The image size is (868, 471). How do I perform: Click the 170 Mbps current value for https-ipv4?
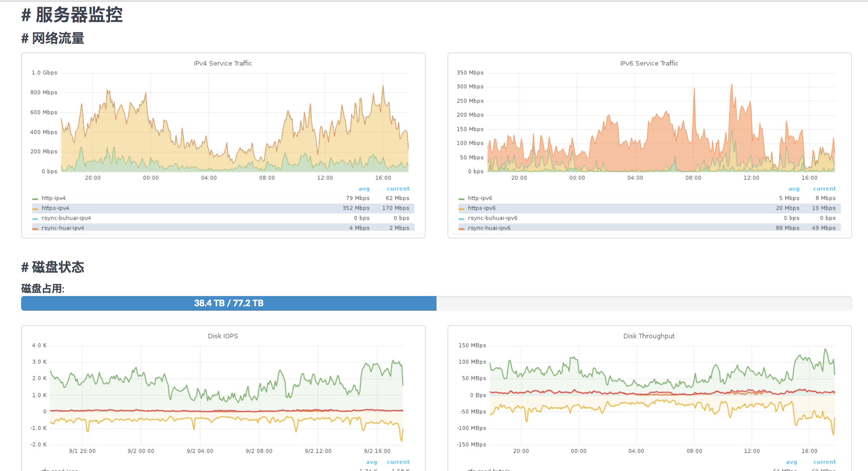coord(396,208)
